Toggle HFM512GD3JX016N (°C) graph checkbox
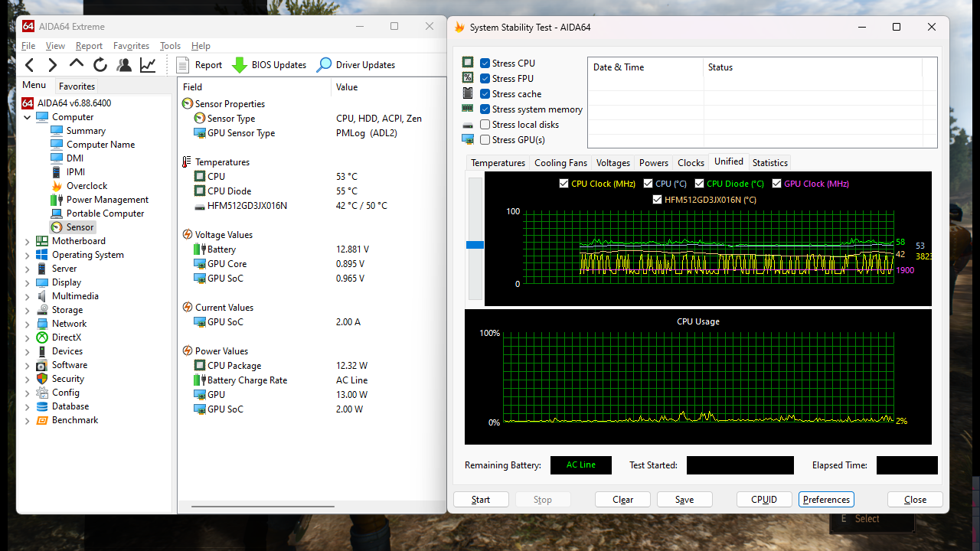 657,200
